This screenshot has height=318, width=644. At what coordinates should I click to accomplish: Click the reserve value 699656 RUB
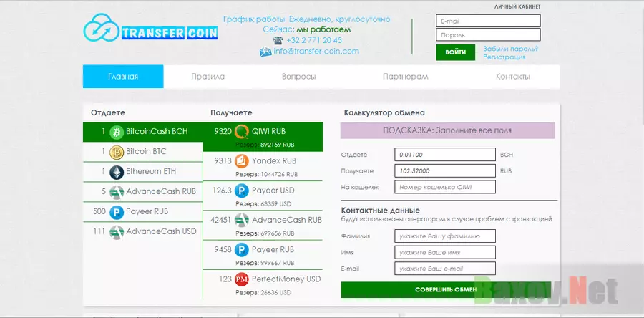(278, 233)
